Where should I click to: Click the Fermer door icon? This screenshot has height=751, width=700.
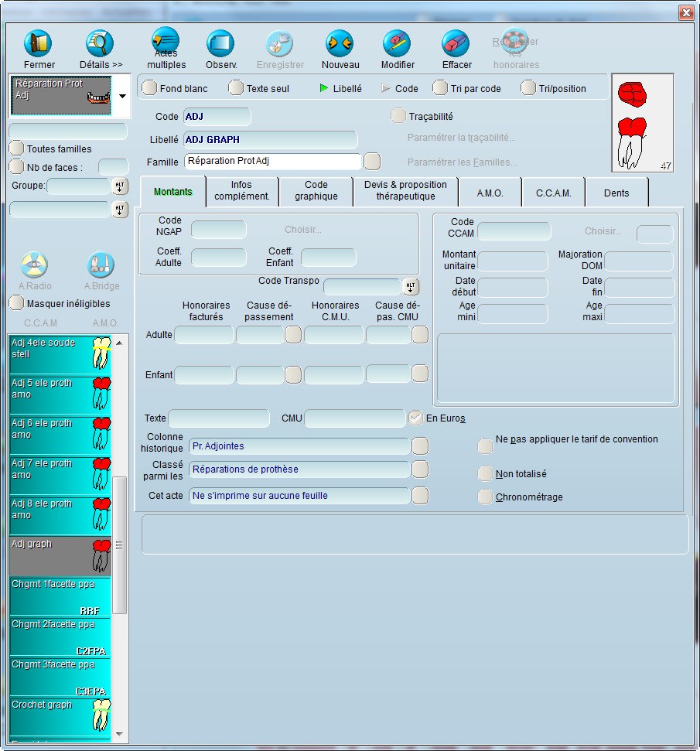pyautogui.click(x=39, y=43)
